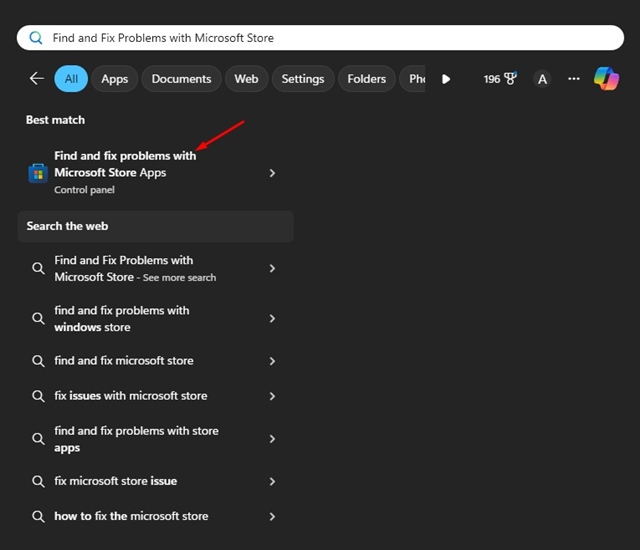Choose the Folders filter tab

366,79
